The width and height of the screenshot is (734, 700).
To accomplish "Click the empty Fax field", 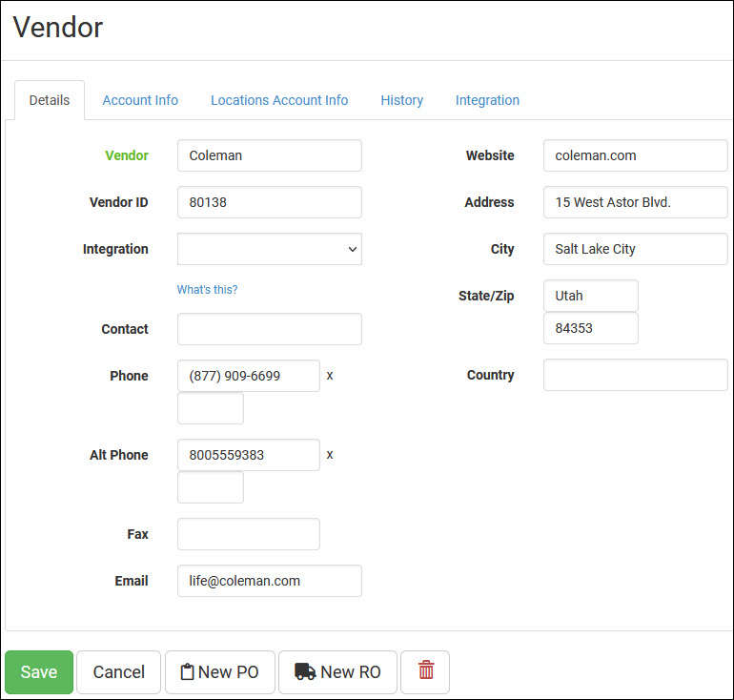I will (249, 534).
